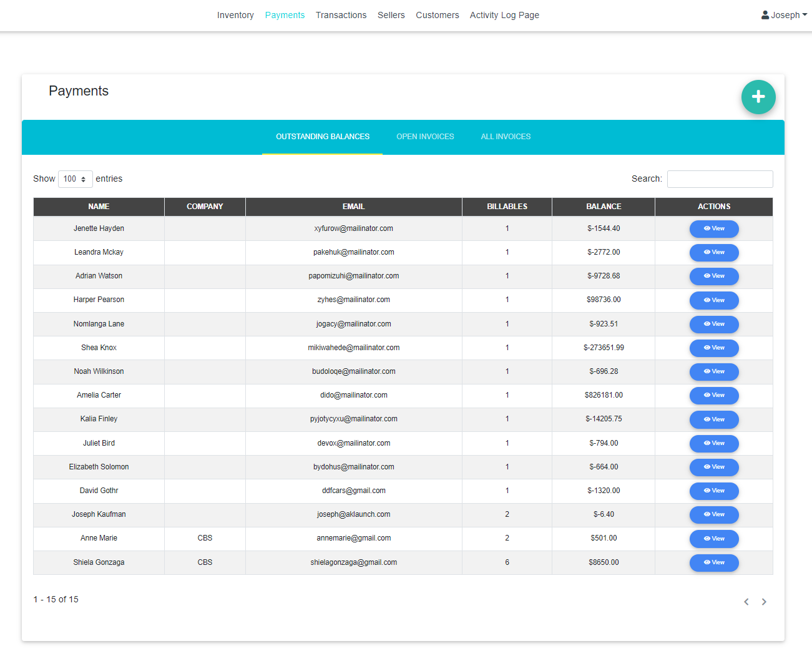Click the green plus add payment button
The image size is (812, 661).
point(758,97)
